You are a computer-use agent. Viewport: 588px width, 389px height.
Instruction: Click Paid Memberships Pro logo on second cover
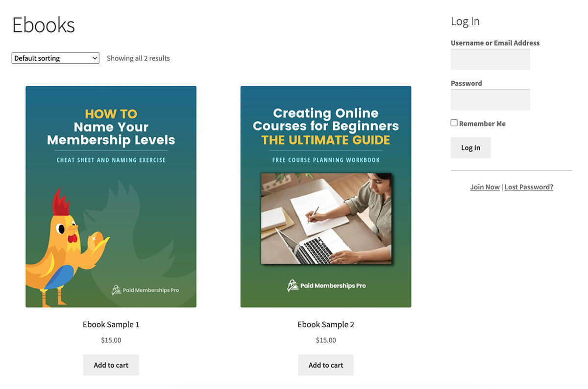pyautogui.click(x=326, y=285)
